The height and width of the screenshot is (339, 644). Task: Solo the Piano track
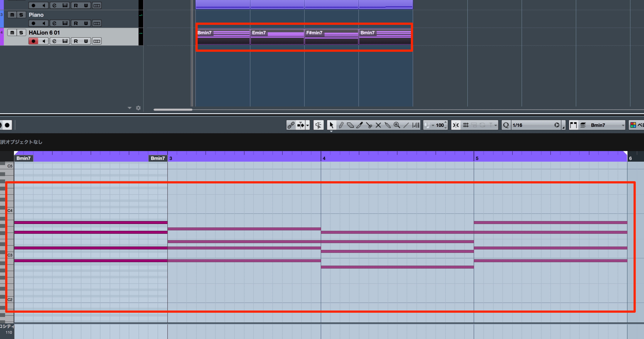pyautogui.click(x=21, y=15)
